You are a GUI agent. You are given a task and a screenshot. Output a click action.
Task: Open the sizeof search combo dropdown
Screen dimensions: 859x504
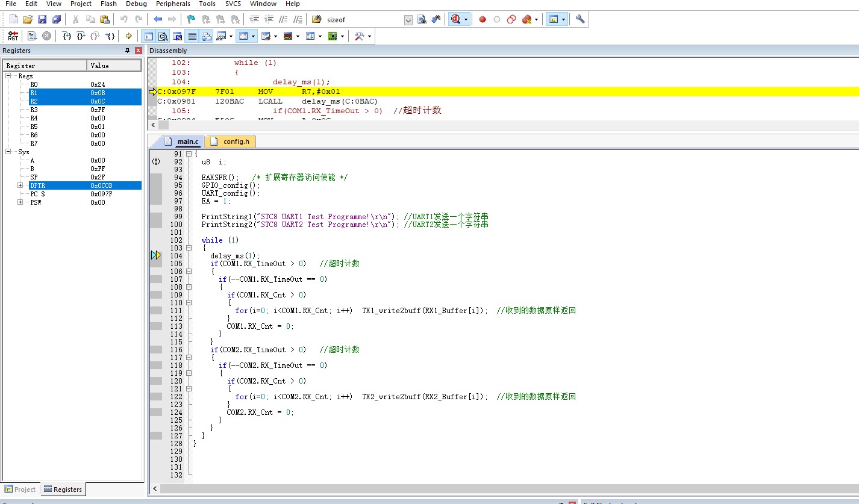(x=408, y=20)
